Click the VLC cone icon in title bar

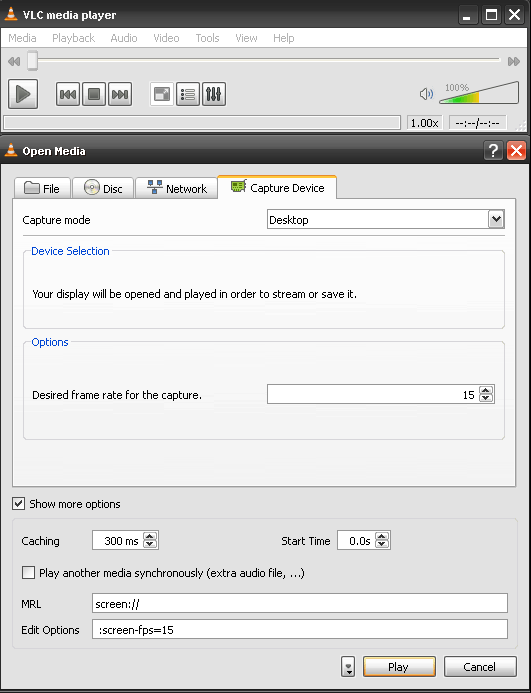[11, 14]
